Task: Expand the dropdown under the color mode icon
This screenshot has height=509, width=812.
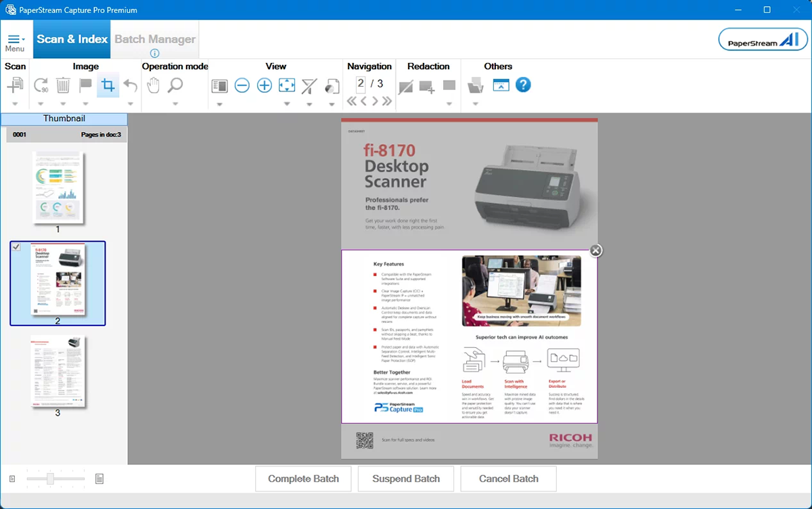Action: coord(332,104)
